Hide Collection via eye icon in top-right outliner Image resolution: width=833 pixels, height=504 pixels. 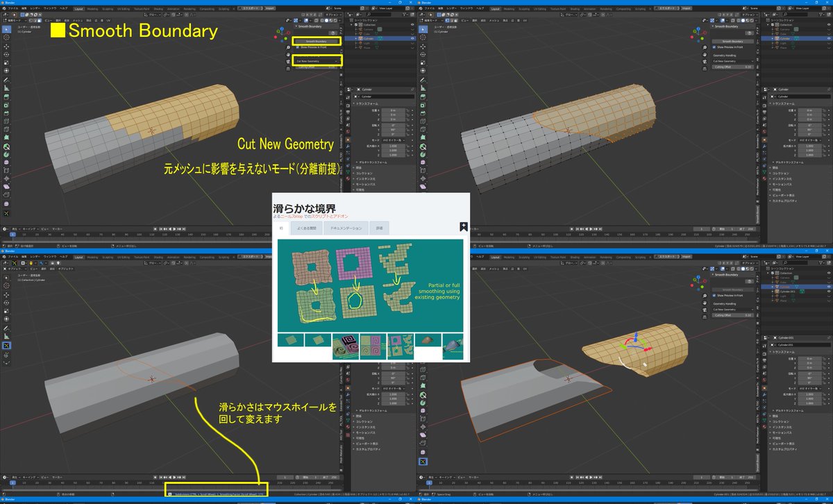click(x=829, y=25)
